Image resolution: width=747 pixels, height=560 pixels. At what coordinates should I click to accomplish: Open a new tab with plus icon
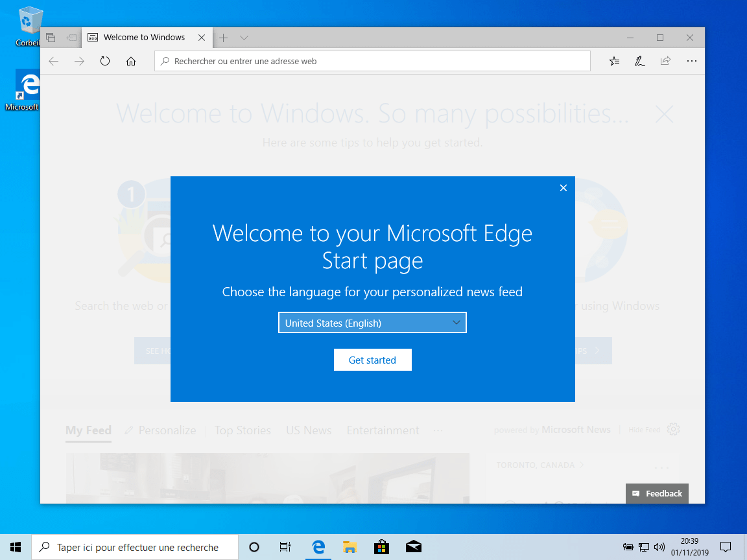pos(223,38)
